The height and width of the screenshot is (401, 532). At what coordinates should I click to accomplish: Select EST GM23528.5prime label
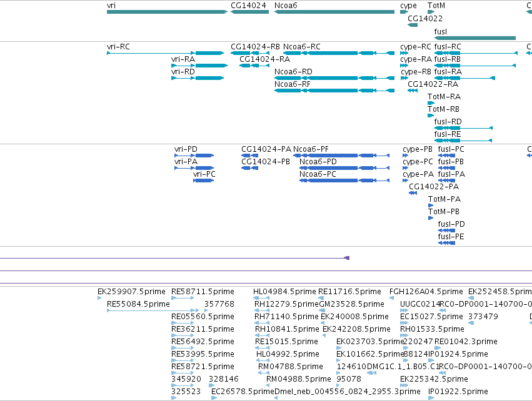tap(351, 304)
